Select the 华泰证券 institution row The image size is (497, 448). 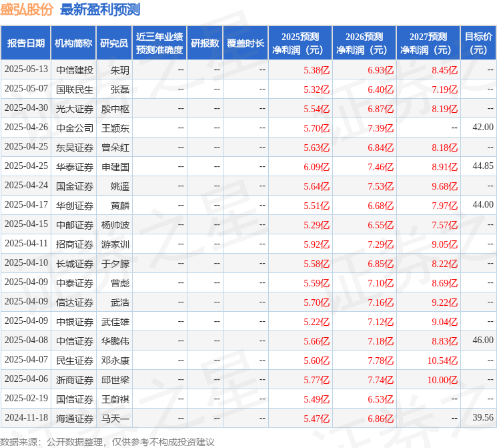pyautogui.click(x=248, y=166)
